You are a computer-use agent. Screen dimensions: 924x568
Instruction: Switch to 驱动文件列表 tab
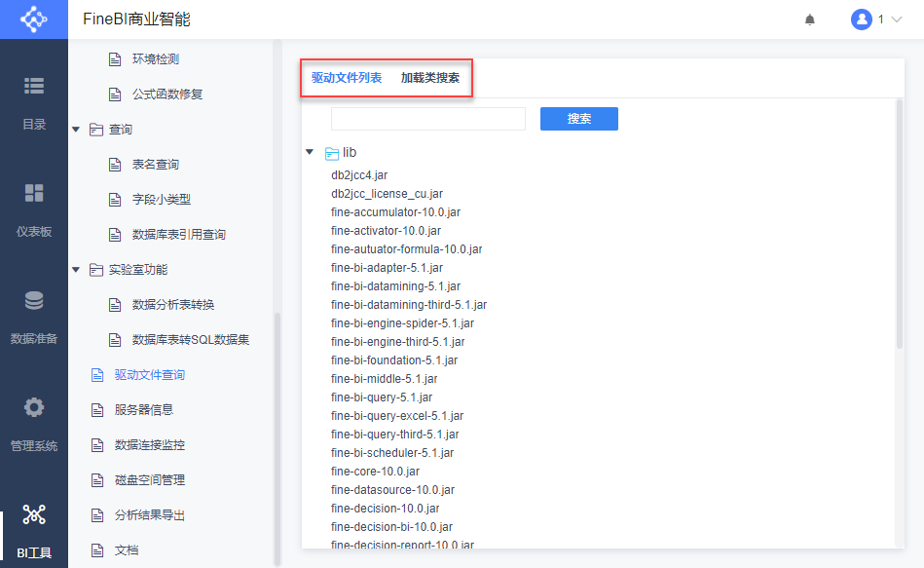tap(347, 78)
